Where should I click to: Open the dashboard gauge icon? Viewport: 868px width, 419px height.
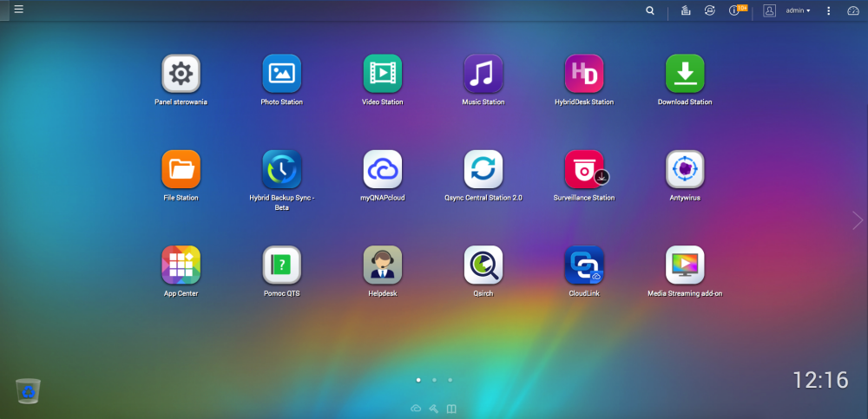(853, 10)
